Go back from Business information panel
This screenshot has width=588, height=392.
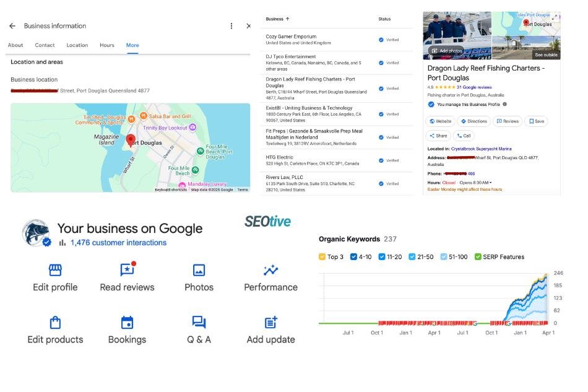[12, 26]
